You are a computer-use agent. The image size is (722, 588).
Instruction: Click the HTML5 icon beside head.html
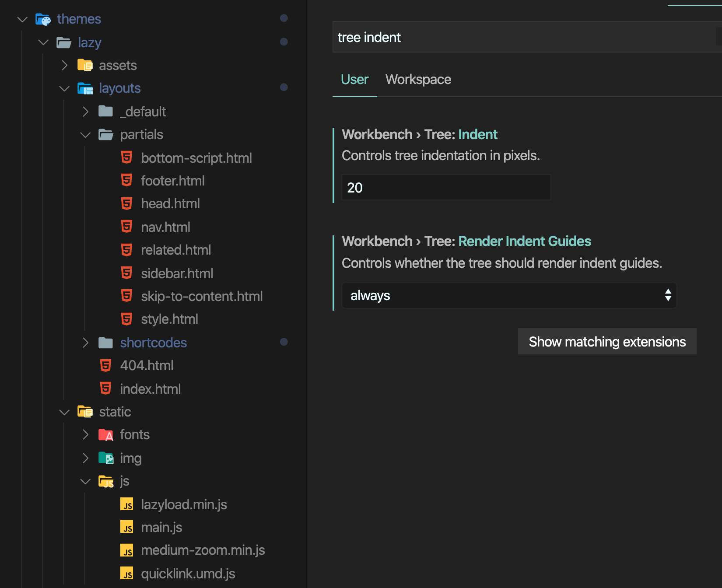tap(126, 203)
